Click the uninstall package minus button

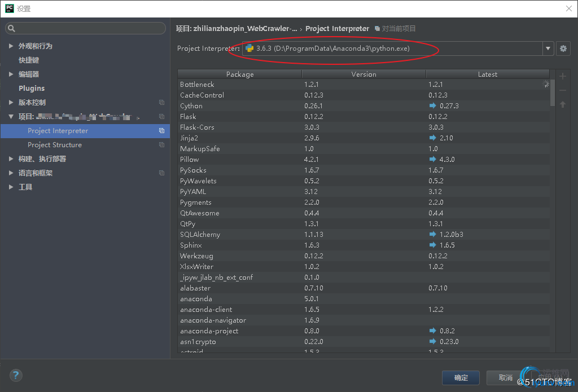[563, 90]
